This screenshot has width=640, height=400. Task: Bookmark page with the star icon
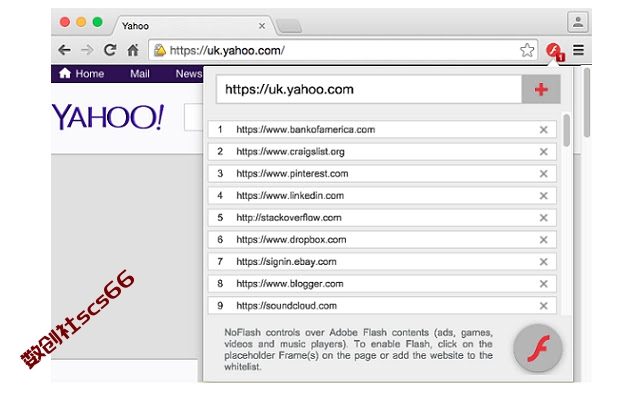click(527, 50)
